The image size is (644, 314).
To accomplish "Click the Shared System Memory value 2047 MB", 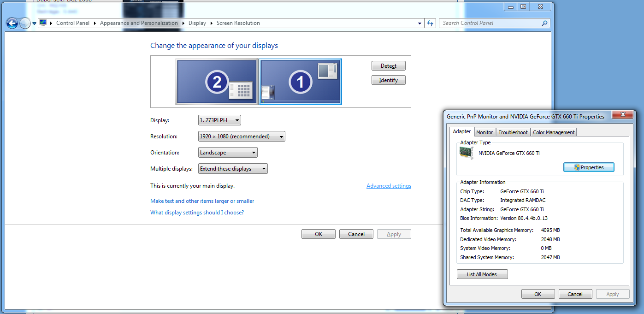I will [x=550, y=257].
